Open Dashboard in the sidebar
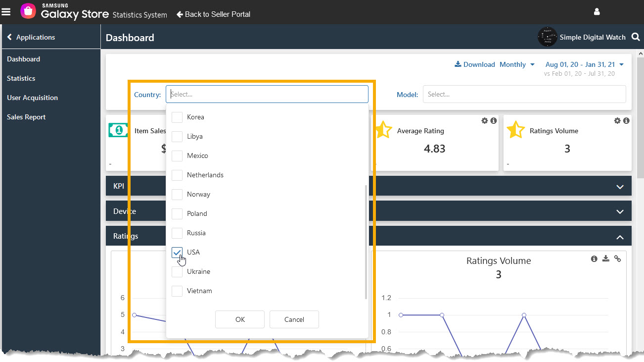Screen dimensions: 644x362 (x=23, y=59)
